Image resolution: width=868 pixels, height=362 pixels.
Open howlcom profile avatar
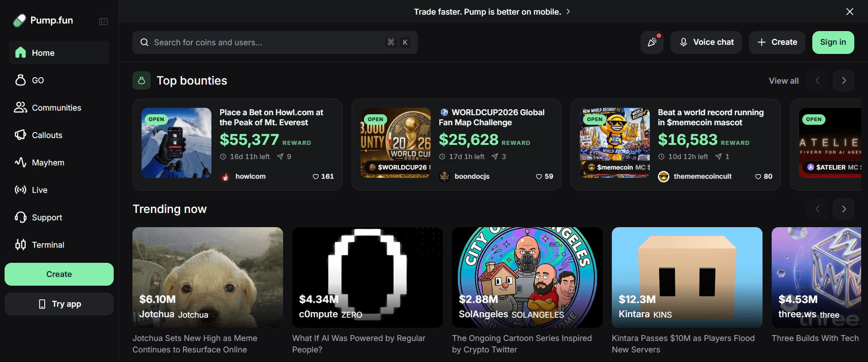pyautogui.click(x=225, y=176)
